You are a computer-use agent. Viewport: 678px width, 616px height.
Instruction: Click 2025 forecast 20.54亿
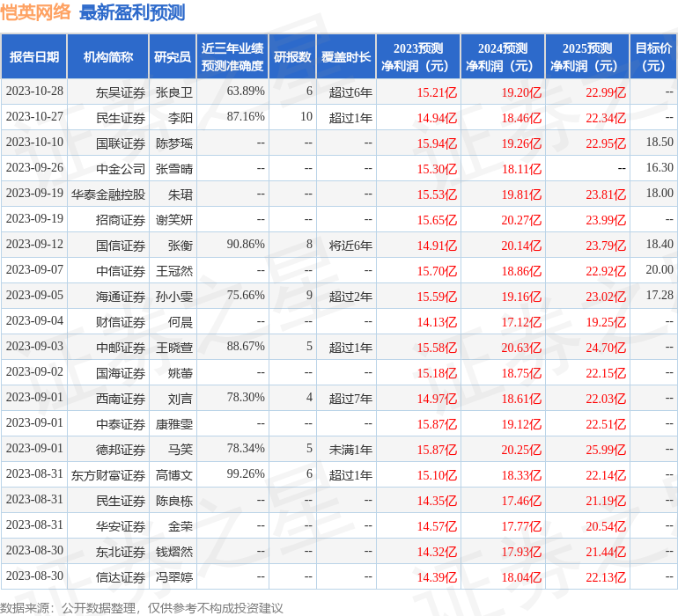click(606, 526)
